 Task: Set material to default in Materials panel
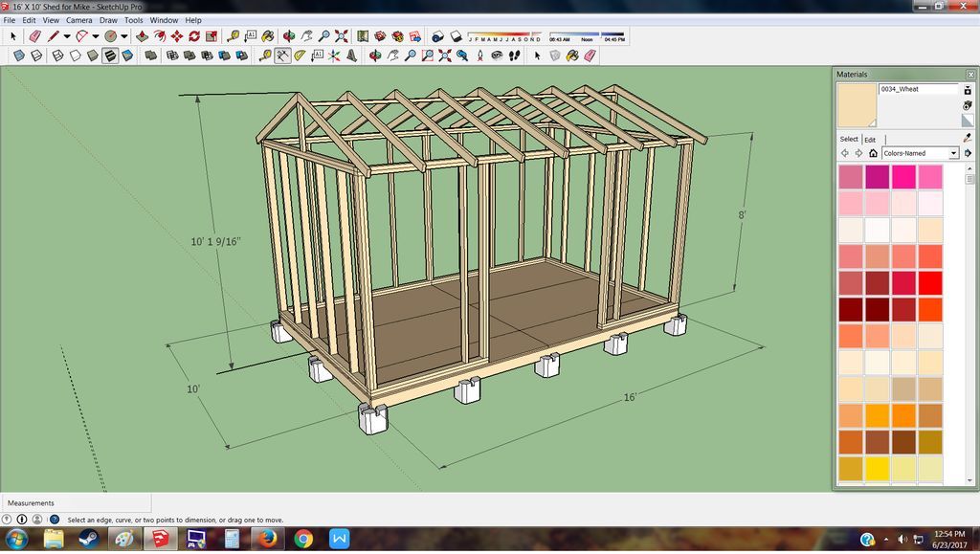pos(968,120)
